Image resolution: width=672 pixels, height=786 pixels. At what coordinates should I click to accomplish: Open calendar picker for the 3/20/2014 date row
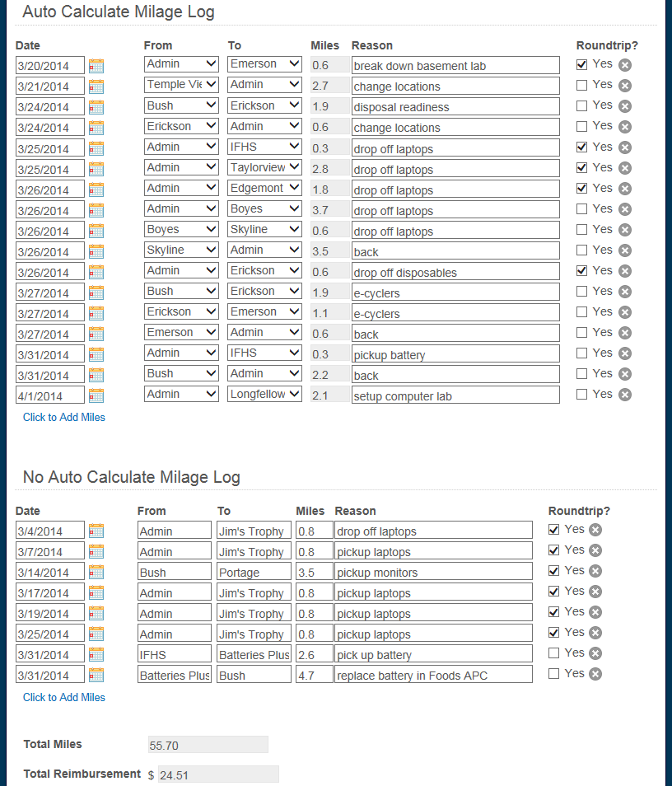click(96, 66)
